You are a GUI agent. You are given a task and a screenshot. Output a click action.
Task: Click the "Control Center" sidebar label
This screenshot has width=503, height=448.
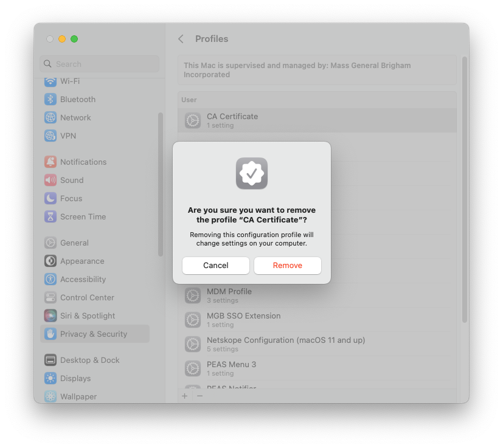(x=87, y=298)
